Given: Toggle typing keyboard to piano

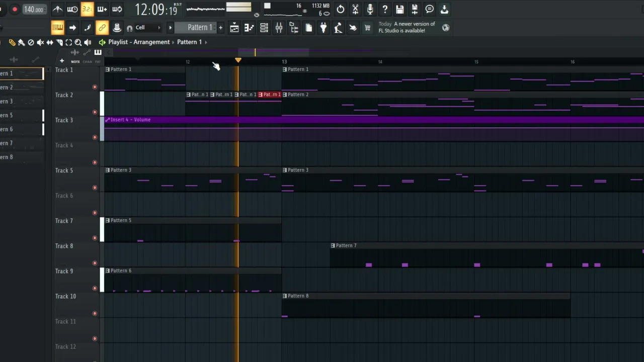Looking at the screenshot, I should [57, 28].
